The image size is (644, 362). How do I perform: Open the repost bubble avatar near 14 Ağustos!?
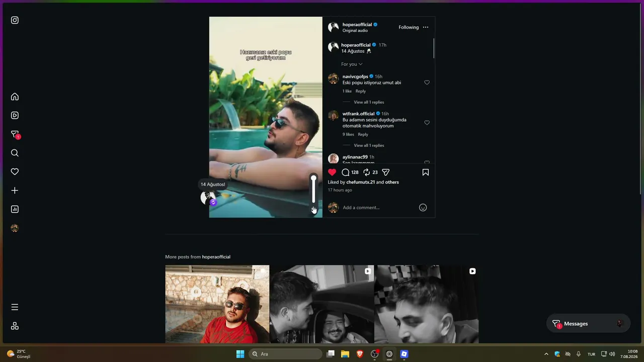[x=208, y=198]
